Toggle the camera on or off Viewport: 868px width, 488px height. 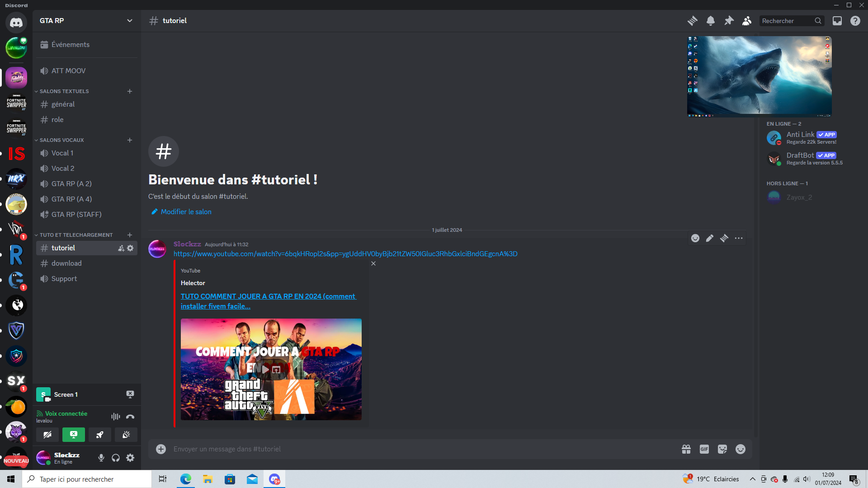47,435
